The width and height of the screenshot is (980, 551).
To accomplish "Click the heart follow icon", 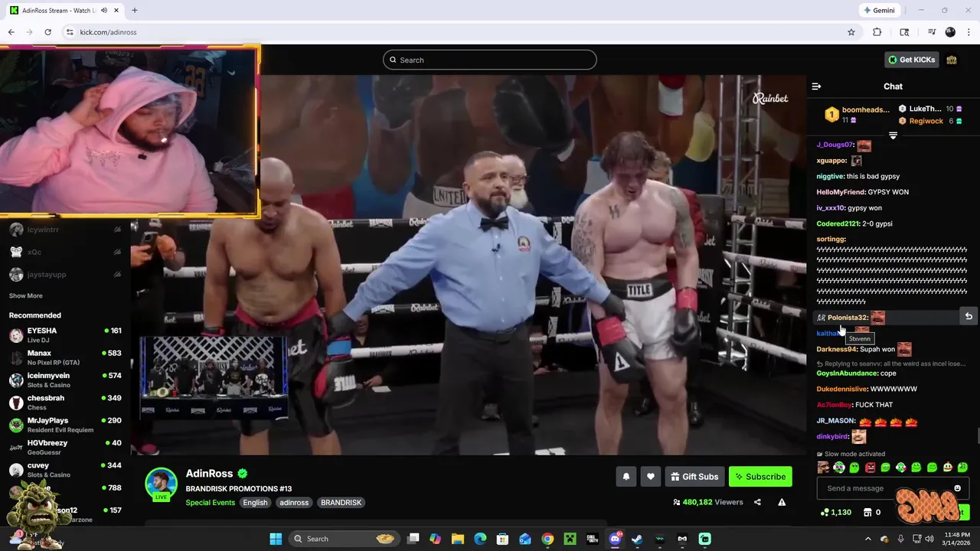I will [x=650, y=477].
